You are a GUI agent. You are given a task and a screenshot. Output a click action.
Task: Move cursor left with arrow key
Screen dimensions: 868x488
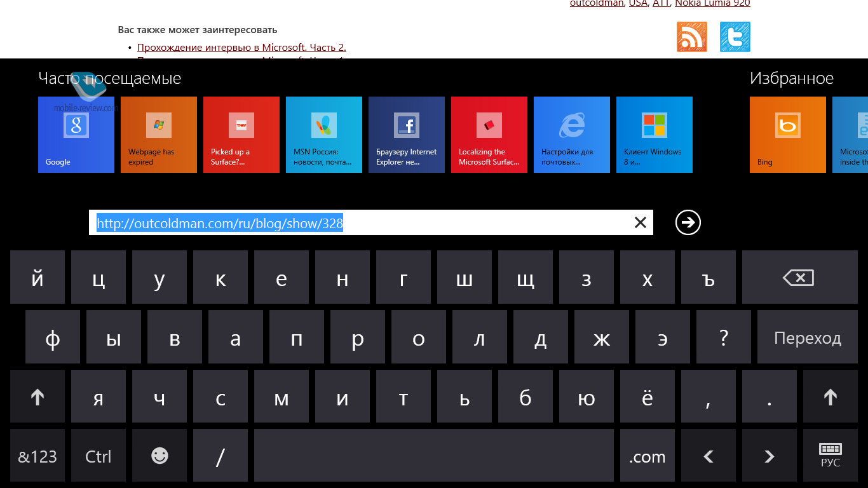[709, 456]
